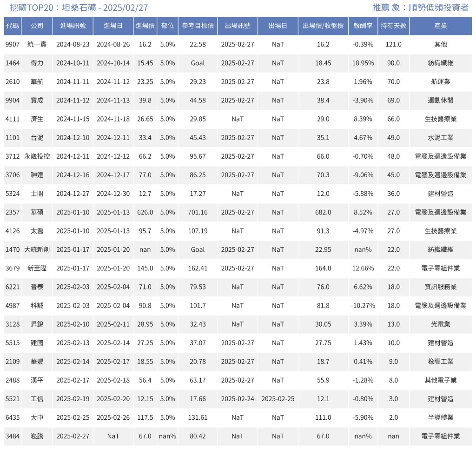
Task: Select company name 建國
Action: pos(37,343)
